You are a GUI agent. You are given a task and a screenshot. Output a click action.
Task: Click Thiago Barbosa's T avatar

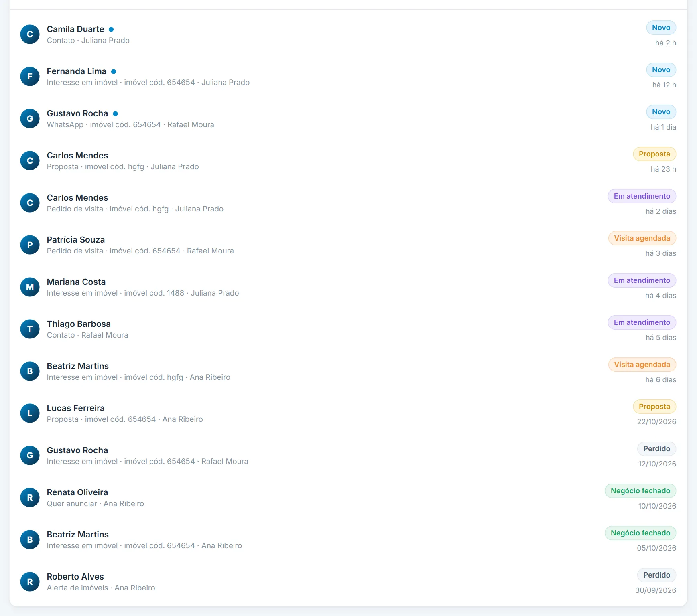click(30, 329)
